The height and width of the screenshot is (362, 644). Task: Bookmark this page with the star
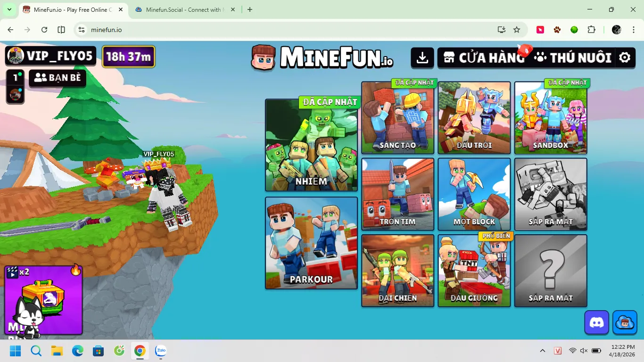pyautogui.click(x=517, y=30)
